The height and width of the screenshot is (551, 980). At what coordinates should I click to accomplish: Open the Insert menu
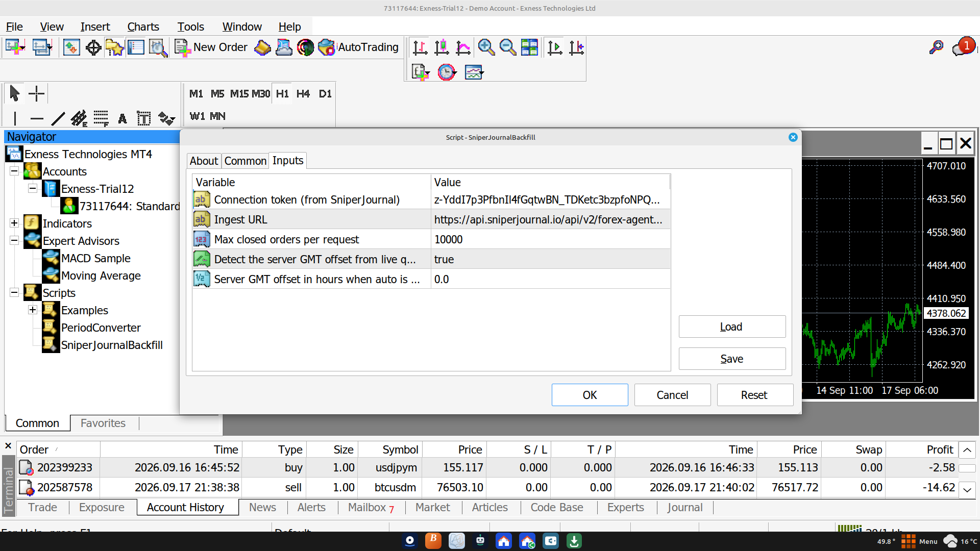pyautogui.click(x=95, y=27)
